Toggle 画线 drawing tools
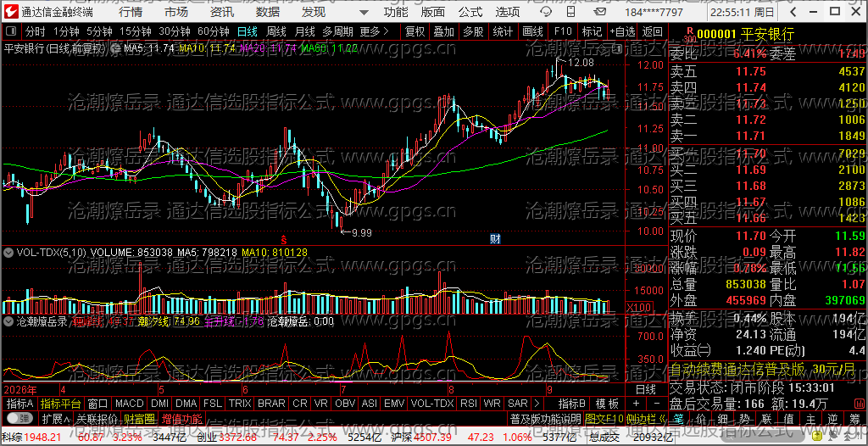The image size is (868, 446). 532,31
